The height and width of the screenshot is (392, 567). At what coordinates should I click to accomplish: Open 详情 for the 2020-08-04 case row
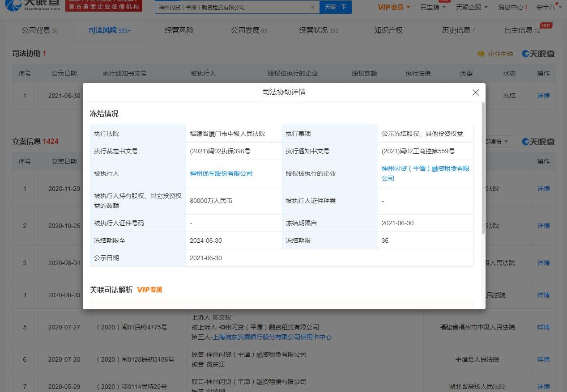(543, 263)
